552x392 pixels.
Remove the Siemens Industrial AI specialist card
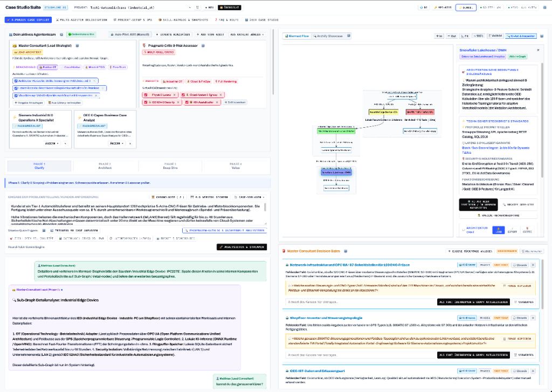coord(65,144)
